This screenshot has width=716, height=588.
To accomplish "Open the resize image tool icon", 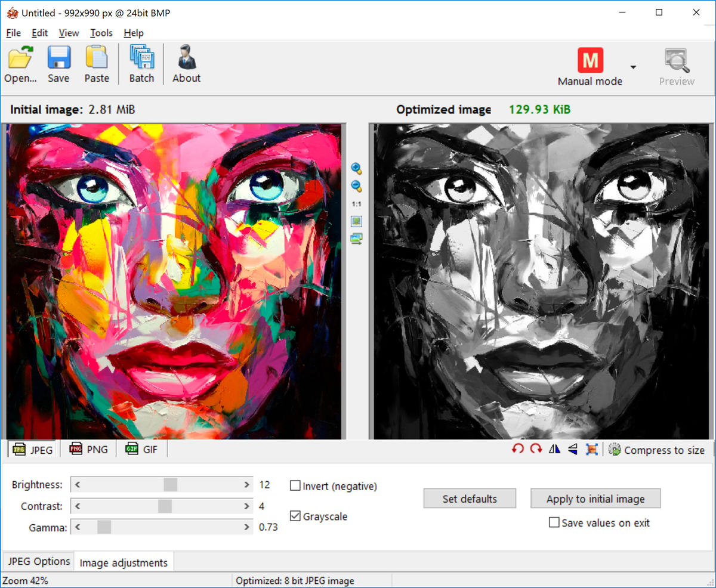I will pos(591,449).
